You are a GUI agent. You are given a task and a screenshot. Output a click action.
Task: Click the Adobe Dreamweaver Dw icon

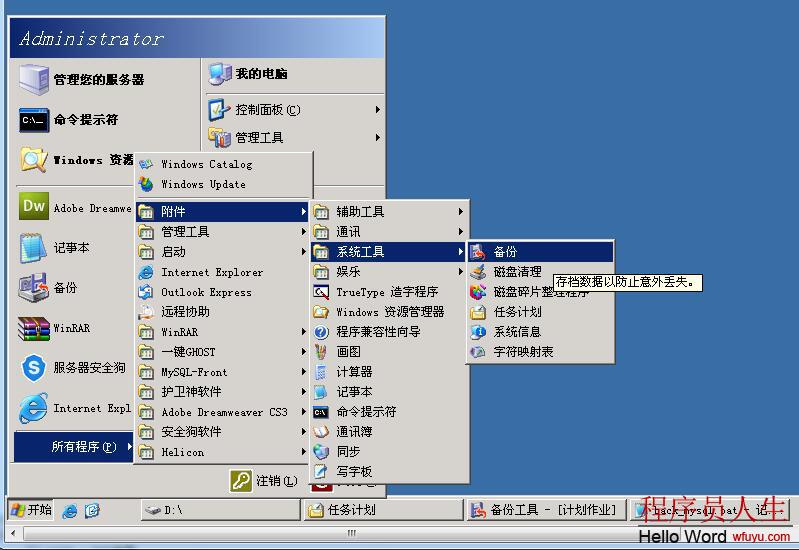[34, 206]
